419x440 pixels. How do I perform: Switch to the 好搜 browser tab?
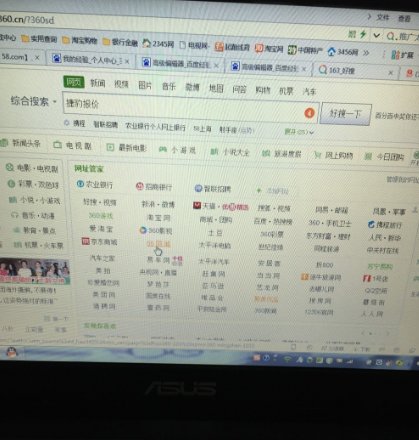356,70
